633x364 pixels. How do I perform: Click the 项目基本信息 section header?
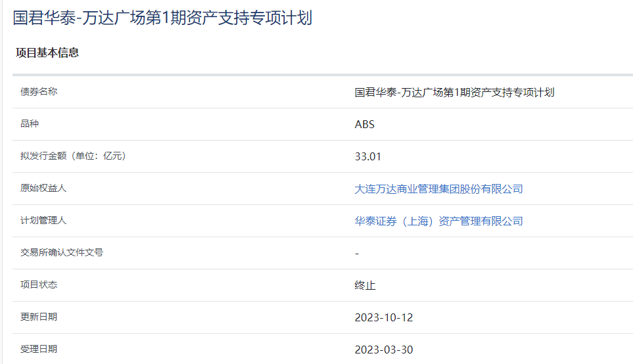[47, 53]
